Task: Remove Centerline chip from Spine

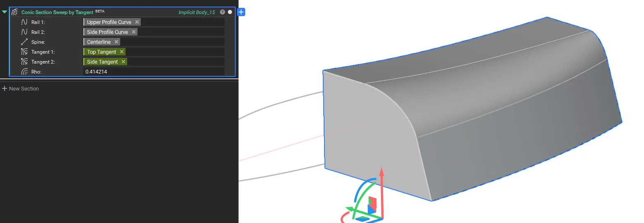Action: click(116, 42)
